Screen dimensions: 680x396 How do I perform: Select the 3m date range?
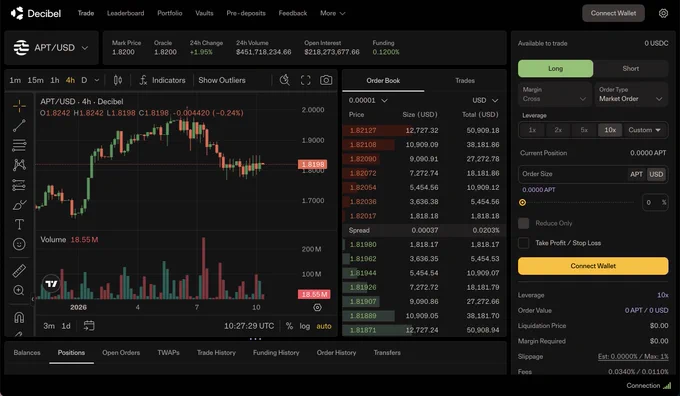pyautogui.click(x=49, y=326)
